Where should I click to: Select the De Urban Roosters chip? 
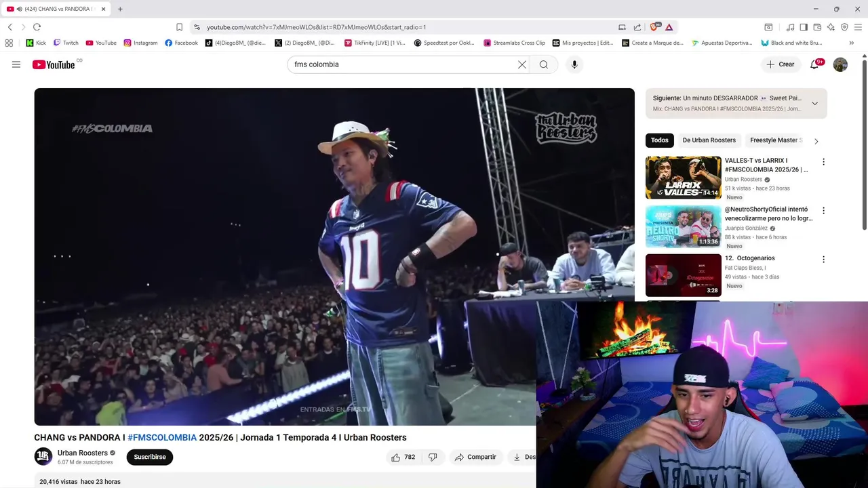click(709, 140)
